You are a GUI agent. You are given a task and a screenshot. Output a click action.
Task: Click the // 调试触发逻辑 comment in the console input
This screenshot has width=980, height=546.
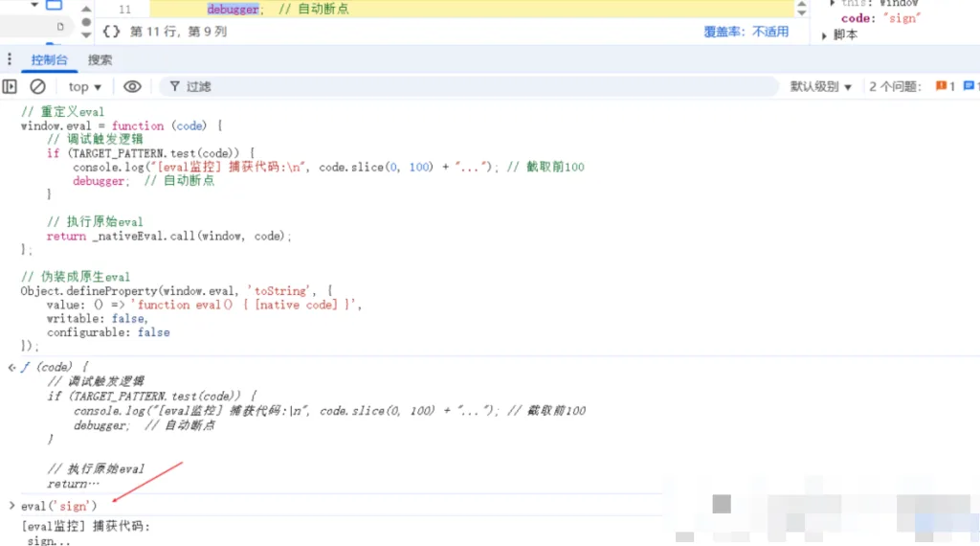[95, 140]
